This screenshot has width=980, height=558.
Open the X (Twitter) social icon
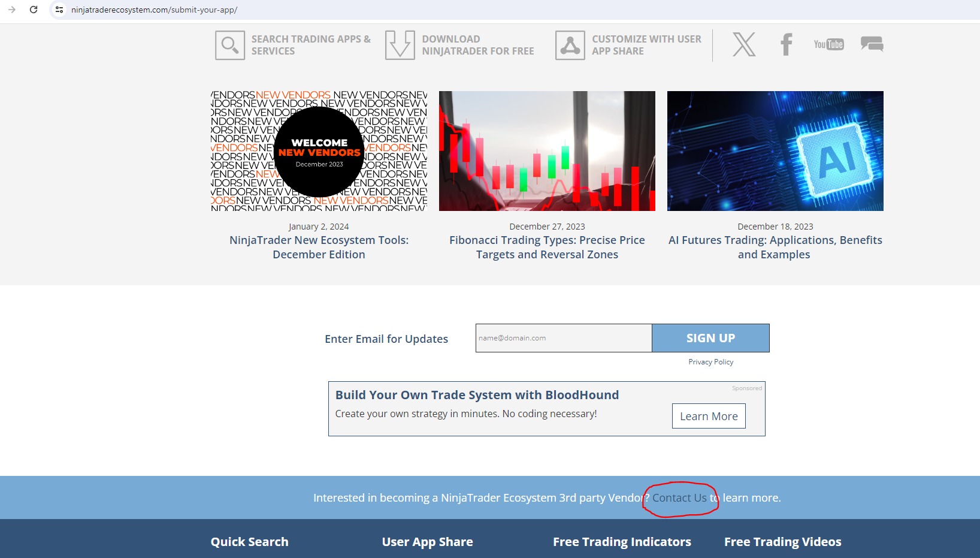[744, 44]
